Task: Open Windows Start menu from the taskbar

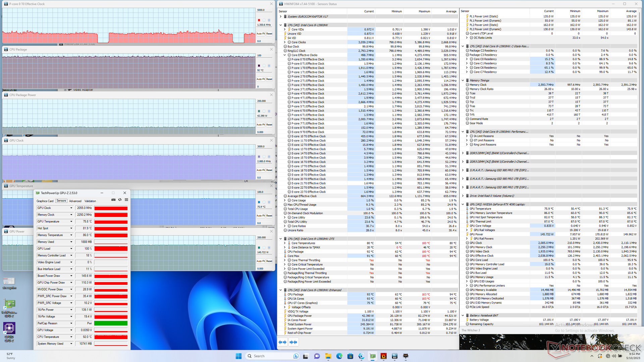Action: [x=238, y=356]
